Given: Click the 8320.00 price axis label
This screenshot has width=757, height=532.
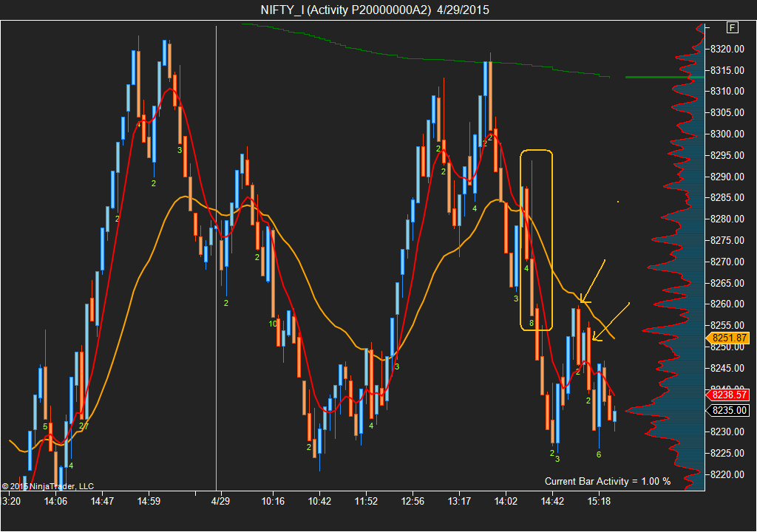Looking at the screenshot, I should (727, 49).
